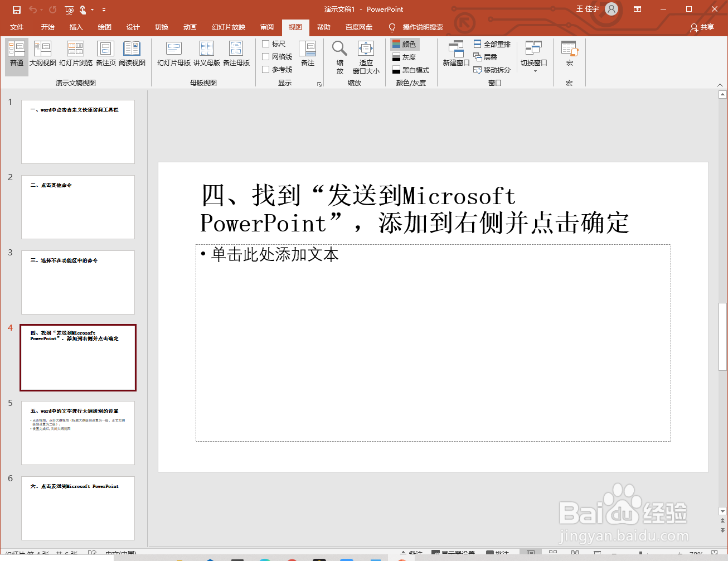Screen dimensions: 728x561
Task: Click vertical scrollbar down arrow
Action: [722, 511]
